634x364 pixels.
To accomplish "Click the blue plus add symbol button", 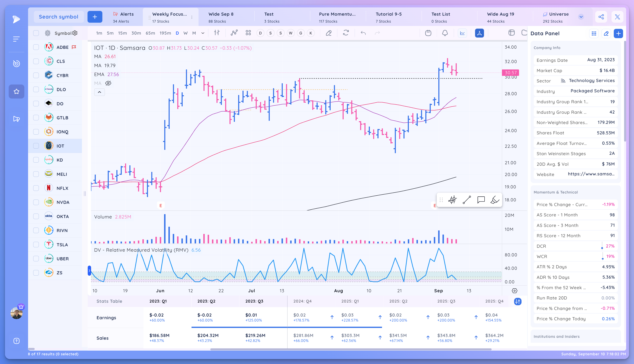I will click(95, 17).
